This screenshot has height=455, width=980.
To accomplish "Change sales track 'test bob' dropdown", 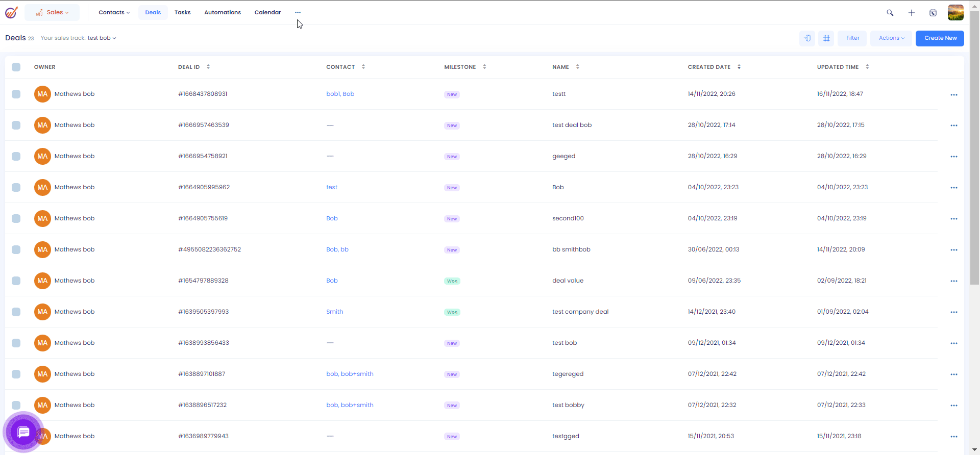I will pos(102,38).
